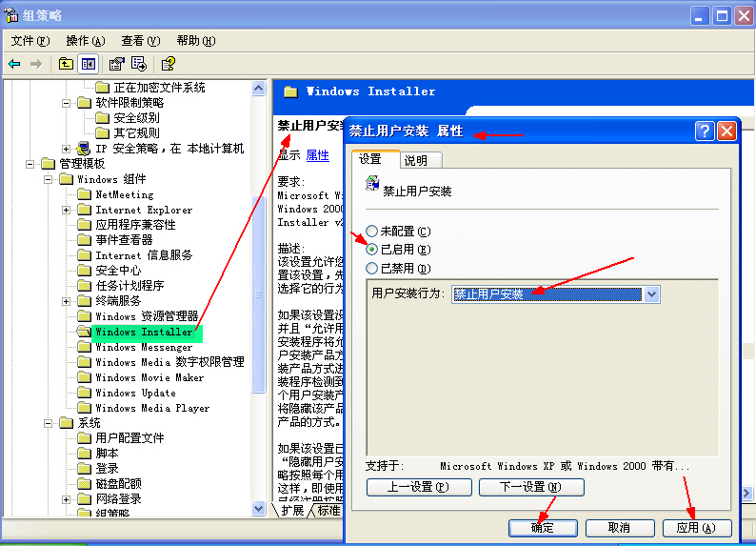Screen dimensions: 756x546
Task: Click the Export list toolbar icon
Action: [x=139, y=64]
